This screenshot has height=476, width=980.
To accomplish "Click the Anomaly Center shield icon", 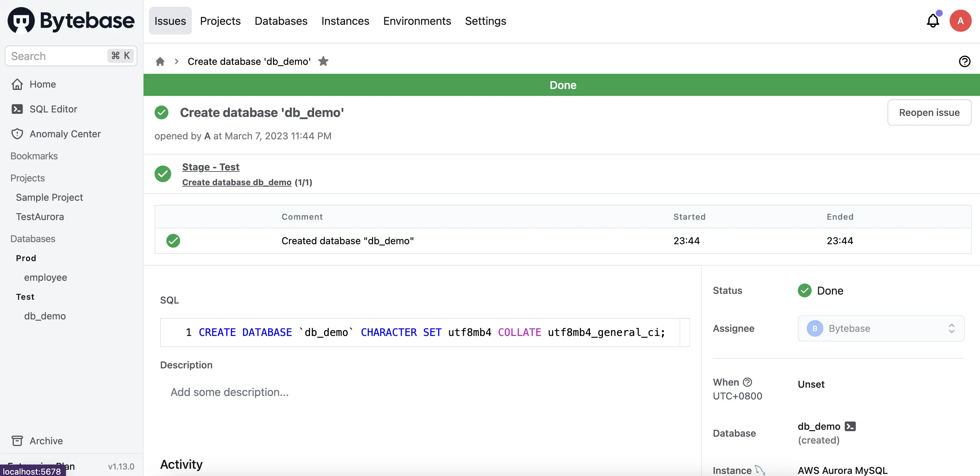I will (17, 134).
